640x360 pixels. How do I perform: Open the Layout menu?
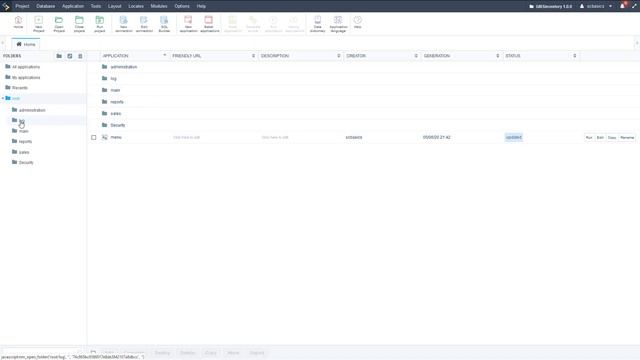pos(115,6)
